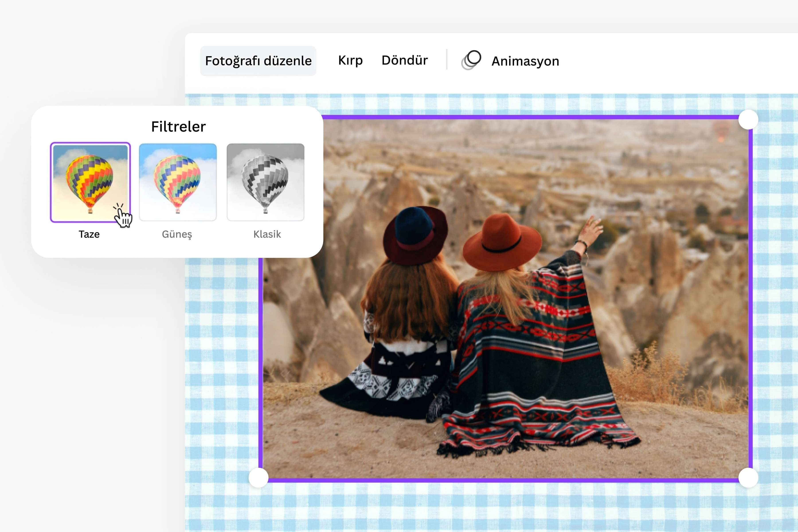
Task: Open the Animasyon text option
Action: click(525, 61)
